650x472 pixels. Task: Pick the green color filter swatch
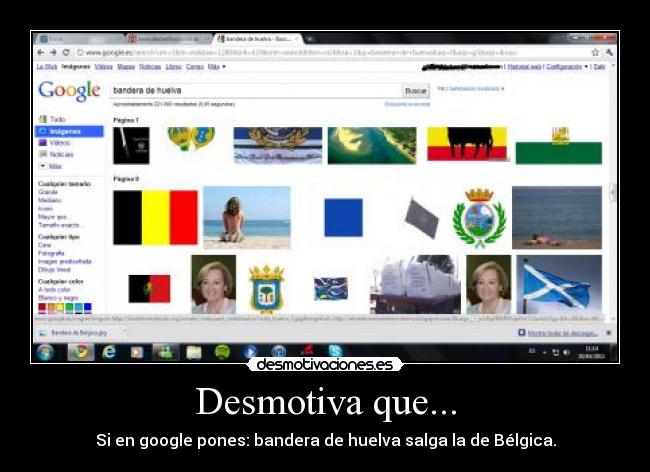point(69,307)
